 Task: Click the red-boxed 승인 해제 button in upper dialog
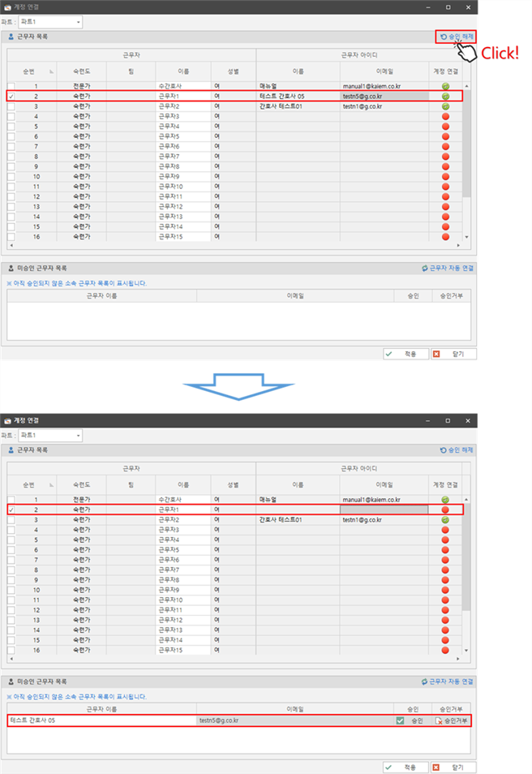(x=455, y=37)
